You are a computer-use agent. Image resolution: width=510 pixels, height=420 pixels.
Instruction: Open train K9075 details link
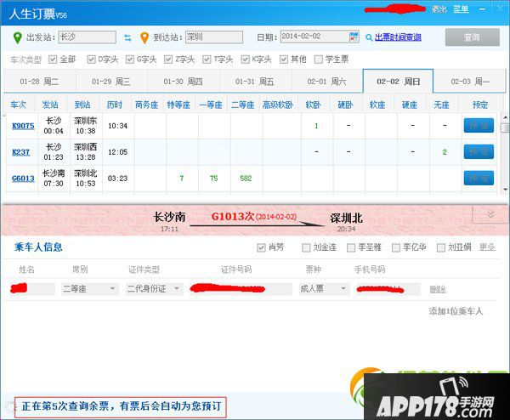coord(23,126)
